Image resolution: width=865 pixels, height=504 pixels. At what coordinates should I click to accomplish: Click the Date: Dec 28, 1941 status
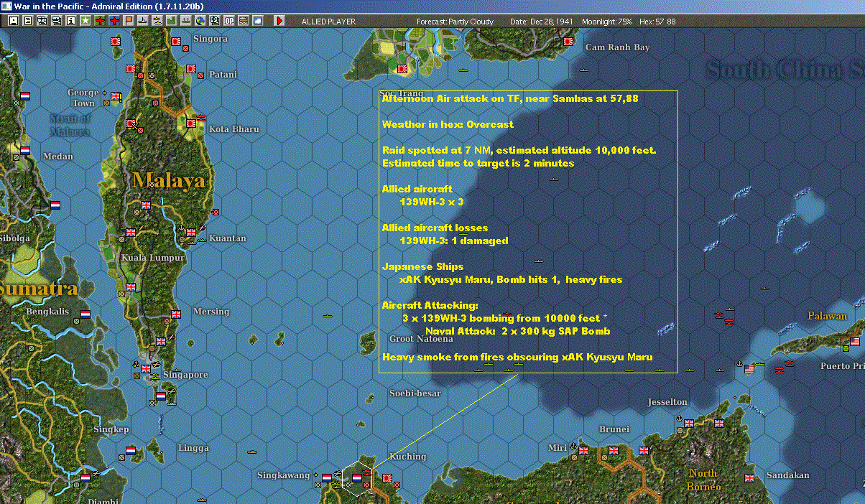point(541,22)
